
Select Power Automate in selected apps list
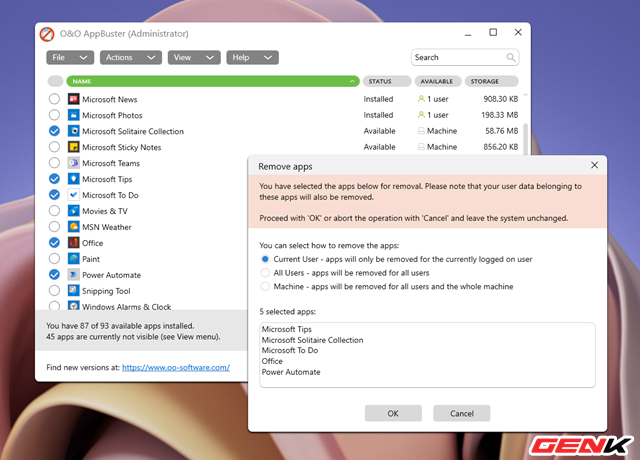[291, 372]
